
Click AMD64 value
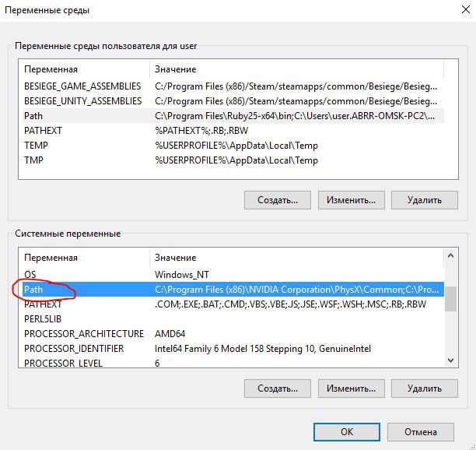pos(170,334)
